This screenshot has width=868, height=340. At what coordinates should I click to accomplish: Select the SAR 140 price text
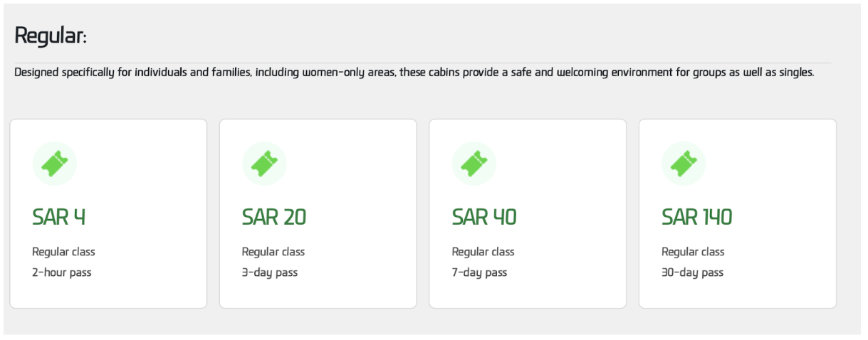pos(696,217)
